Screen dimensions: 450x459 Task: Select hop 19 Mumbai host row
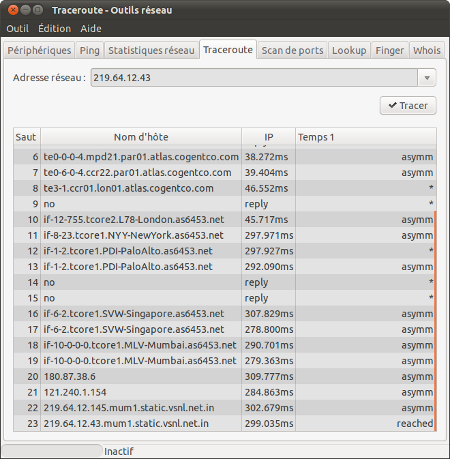point(223,361)
